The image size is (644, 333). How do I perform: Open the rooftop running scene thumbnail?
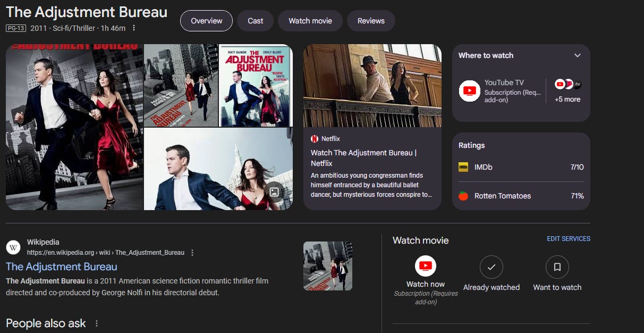click(181, 85)
